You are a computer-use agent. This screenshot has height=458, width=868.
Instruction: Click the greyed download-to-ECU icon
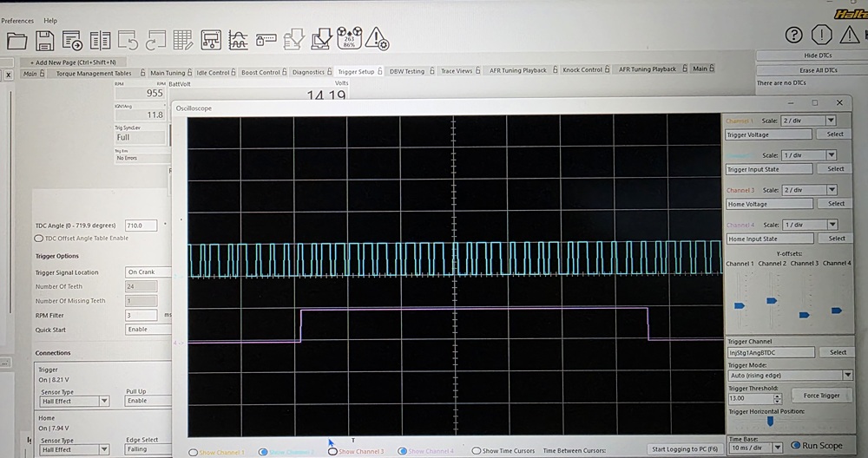294,39
